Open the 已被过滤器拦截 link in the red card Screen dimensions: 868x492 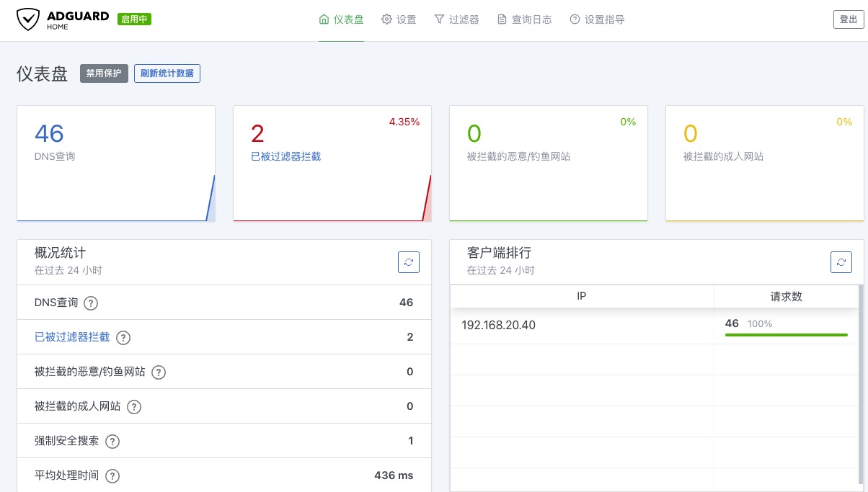coord(285,156)
